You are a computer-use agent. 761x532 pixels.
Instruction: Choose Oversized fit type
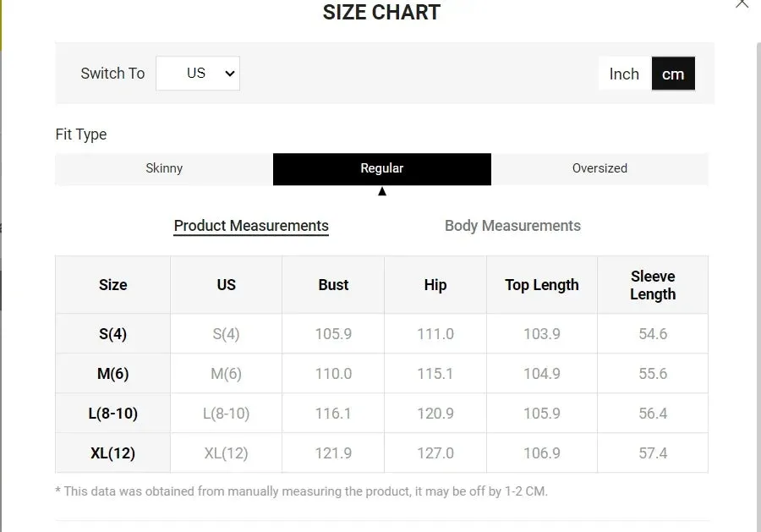[599, 168]
